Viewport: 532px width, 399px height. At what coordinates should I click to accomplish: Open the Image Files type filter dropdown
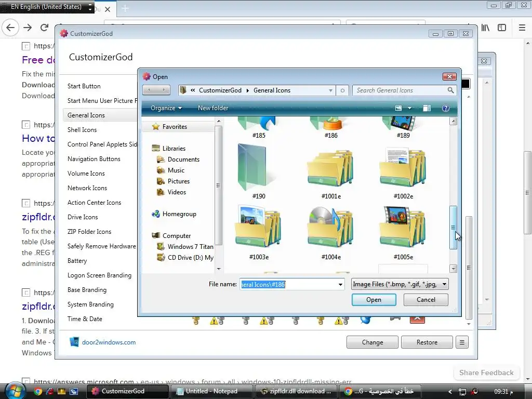(x=400, y=284)
